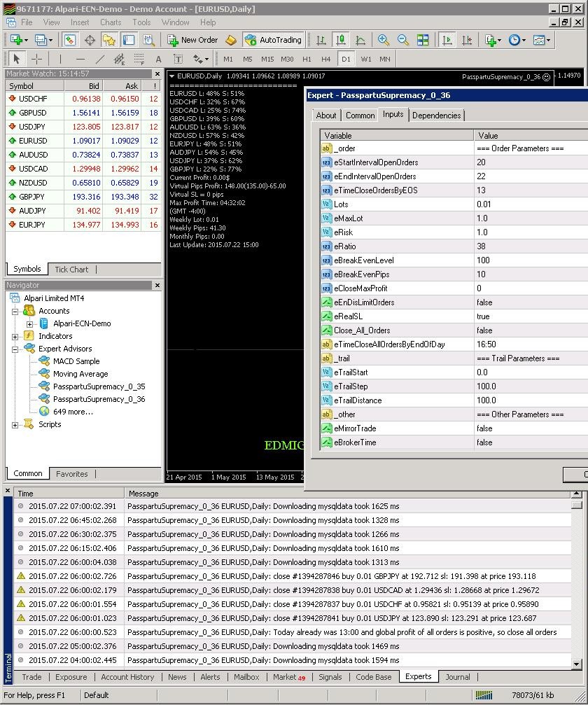Tile windows with the grid icon
This screenshot has height=705, width=588.
[x=423, y=40]
